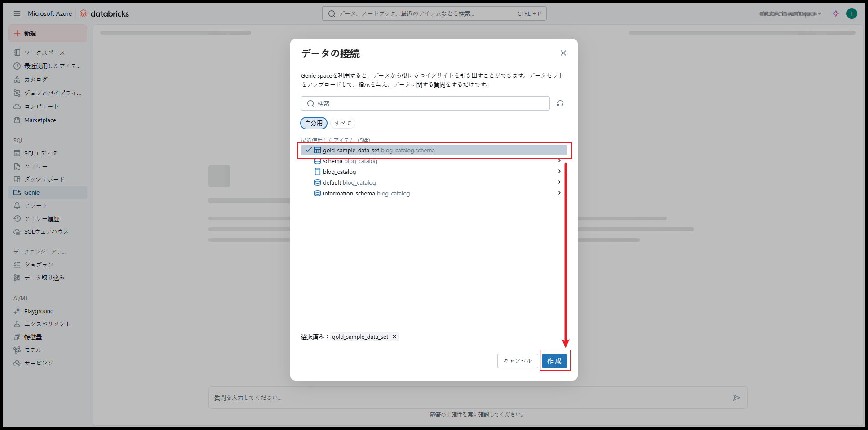Viewport: 868px width, 430px height.
Task: Open the hamburger navigation menu
Action: coord(17,13)
